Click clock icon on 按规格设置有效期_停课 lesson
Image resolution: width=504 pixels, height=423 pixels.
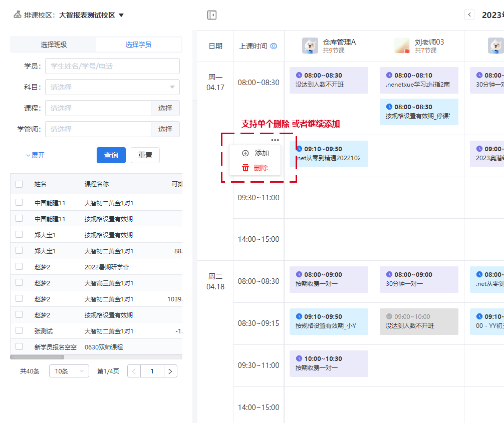(389, 107)
